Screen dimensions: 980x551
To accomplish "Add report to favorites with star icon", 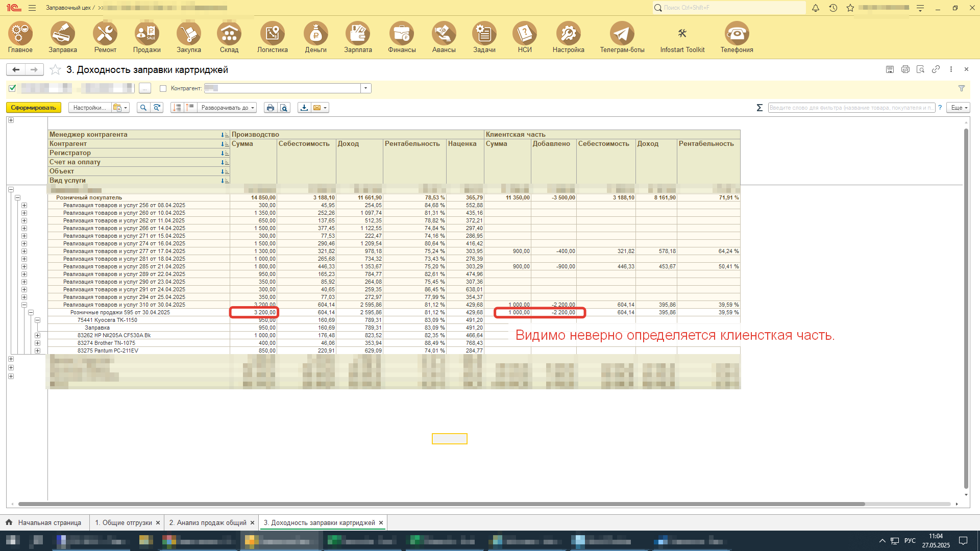I will click(55, 69).
